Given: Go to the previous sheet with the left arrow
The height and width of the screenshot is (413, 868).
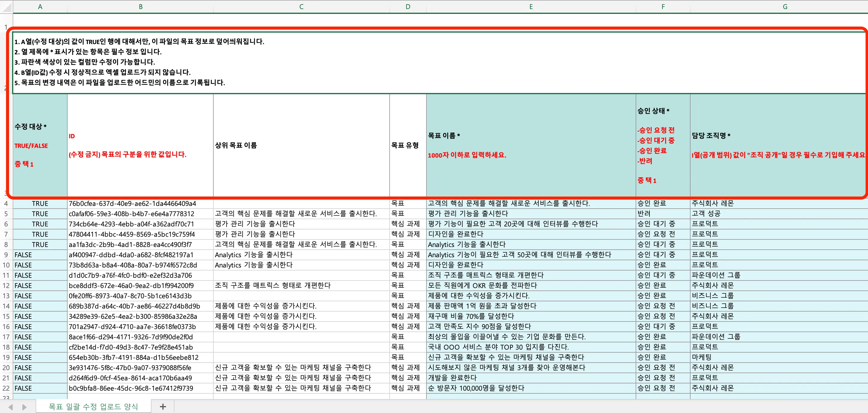Looking at the screenshot, I should tap(11, 407).
